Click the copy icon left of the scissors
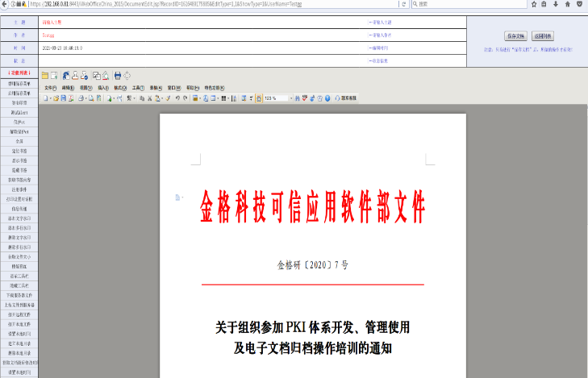 point(142,98)
